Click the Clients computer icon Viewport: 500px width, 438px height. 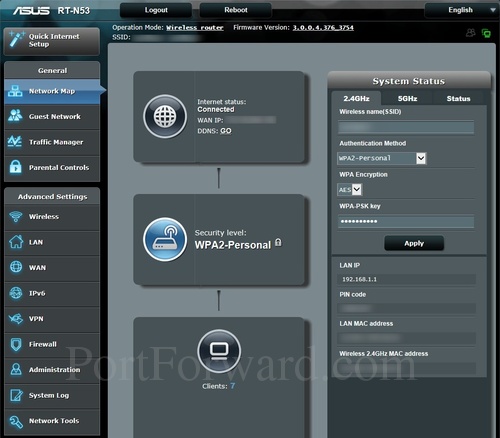219,351
